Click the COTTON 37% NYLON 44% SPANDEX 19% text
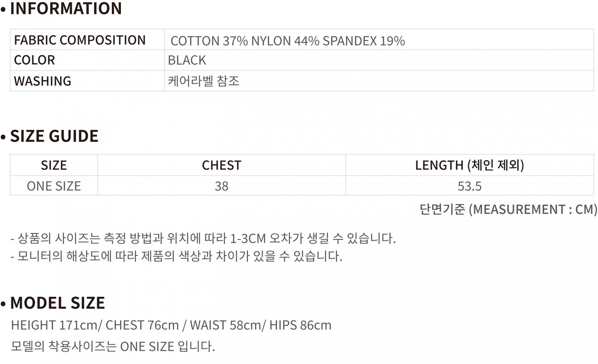 tap(287, 41)
